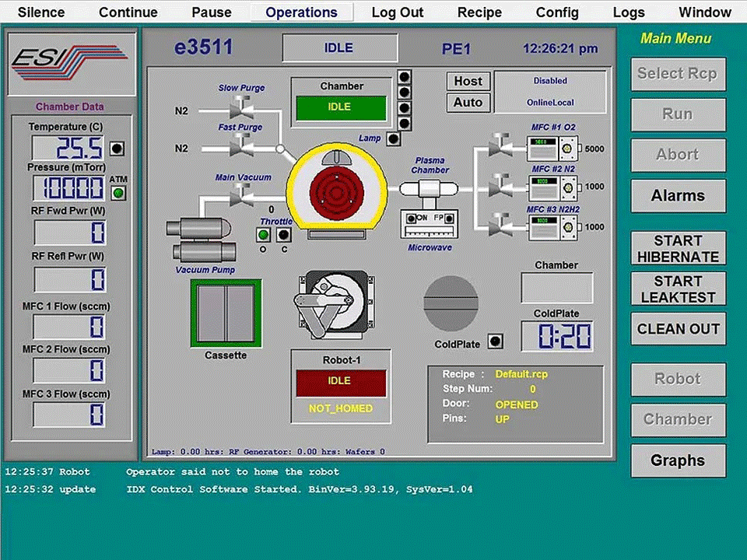Toggle the Throttle closed (C) indicator

click(284, 235)
